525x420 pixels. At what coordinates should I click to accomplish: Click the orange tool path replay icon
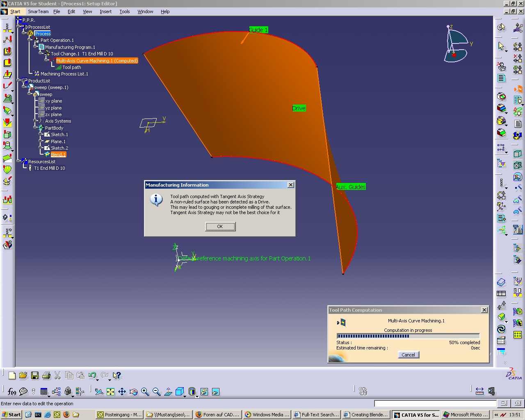518,89
